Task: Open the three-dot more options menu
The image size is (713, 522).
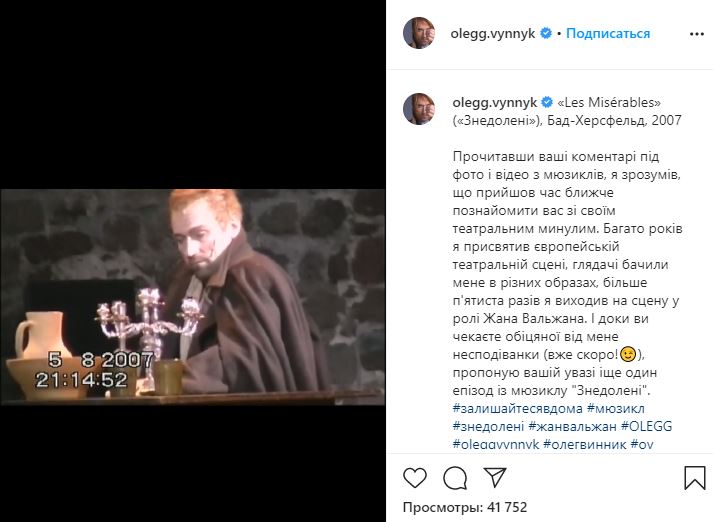Action: click(x=697, y=34)
